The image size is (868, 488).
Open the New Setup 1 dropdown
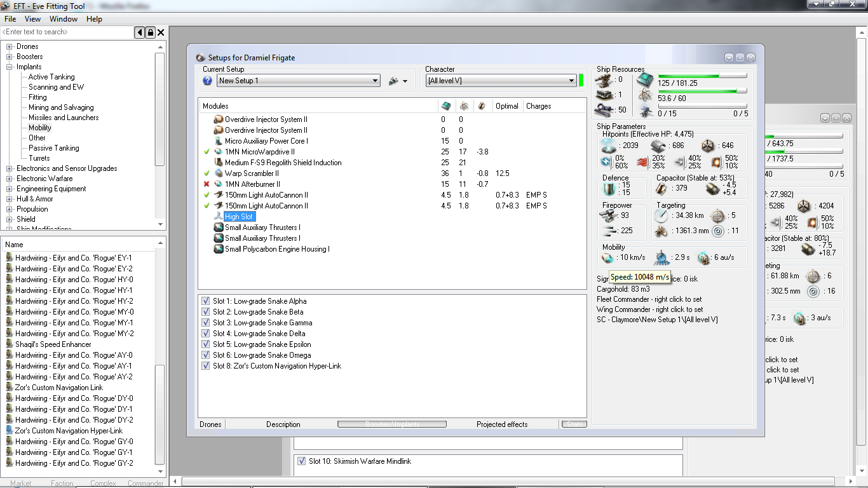375,81
